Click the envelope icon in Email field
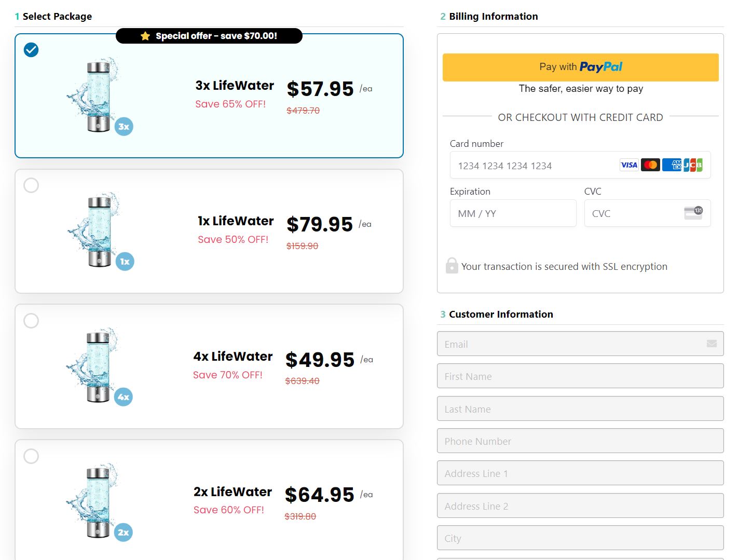738x560 pixels. pyautogui.click(x=712, y=344)
